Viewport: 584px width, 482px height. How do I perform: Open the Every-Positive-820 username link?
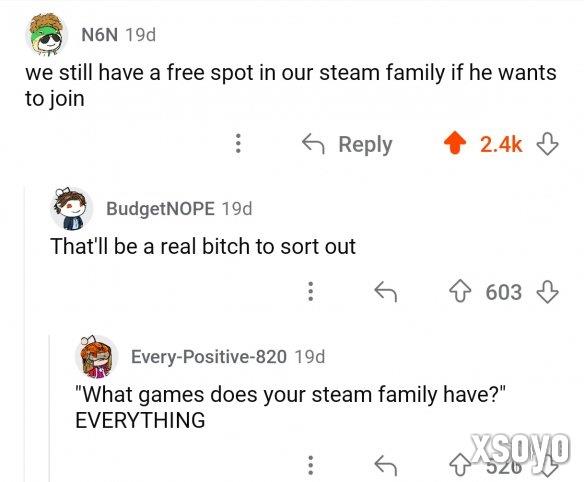(209, 356)
